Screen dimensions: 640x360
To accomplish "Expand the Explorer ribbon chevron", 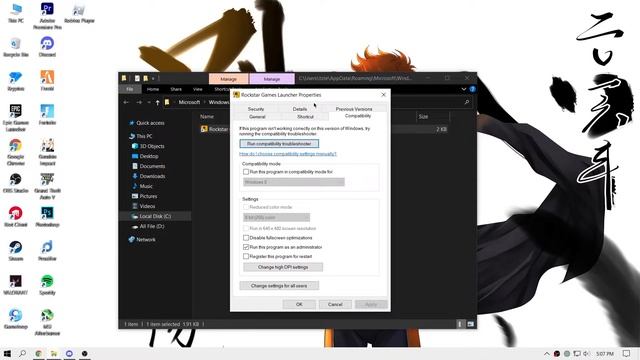I will pos(464,89).
